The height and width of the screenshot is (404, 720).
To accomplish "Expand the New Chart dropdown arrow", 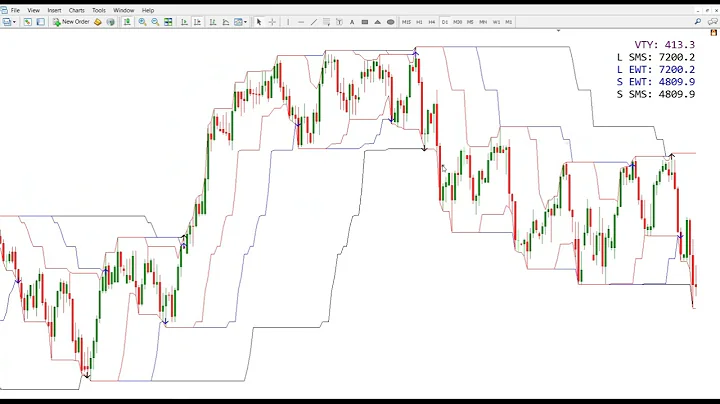I will pyautogui.click(x=14, y=22).
